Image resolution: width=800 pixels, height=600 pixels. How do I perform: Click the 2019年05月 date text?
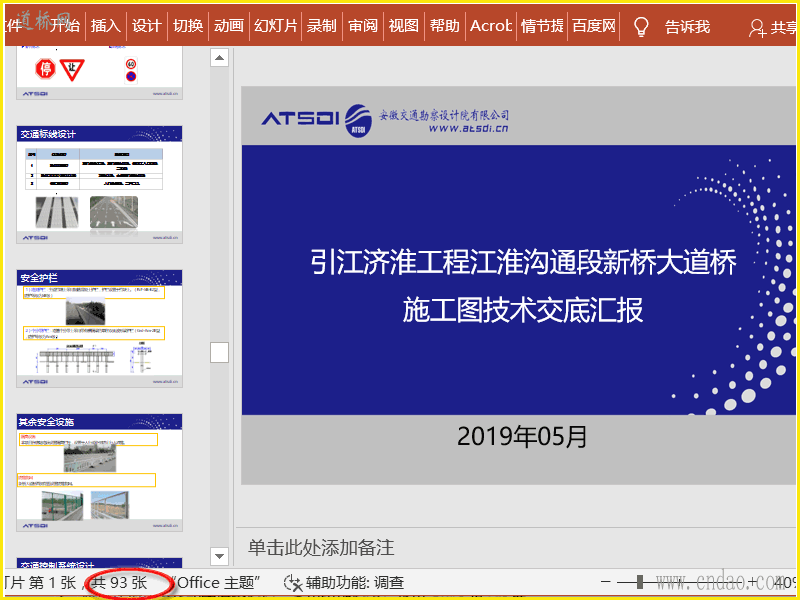522,437
